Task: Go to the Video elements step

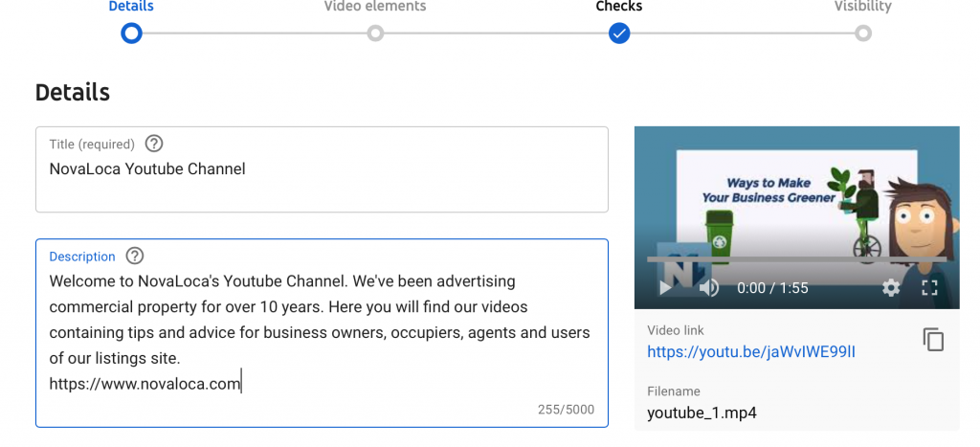Action: pos(375,7)
